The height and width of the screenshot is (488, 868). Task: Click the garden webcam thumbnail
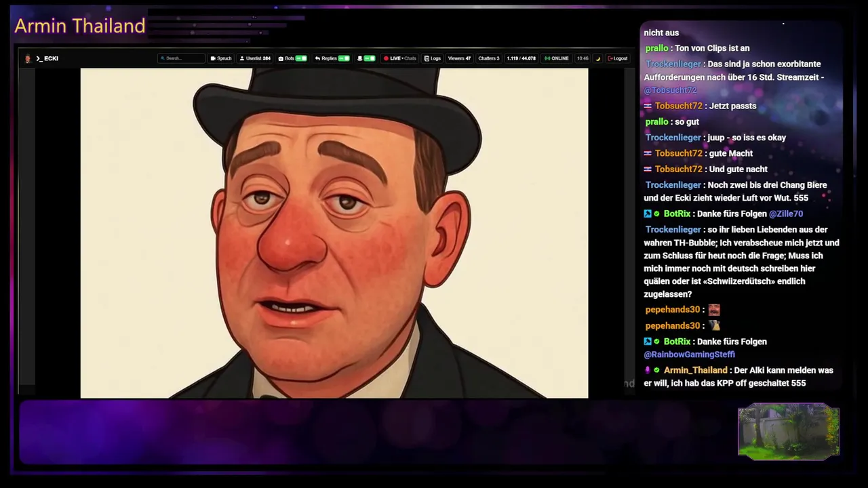789,432
